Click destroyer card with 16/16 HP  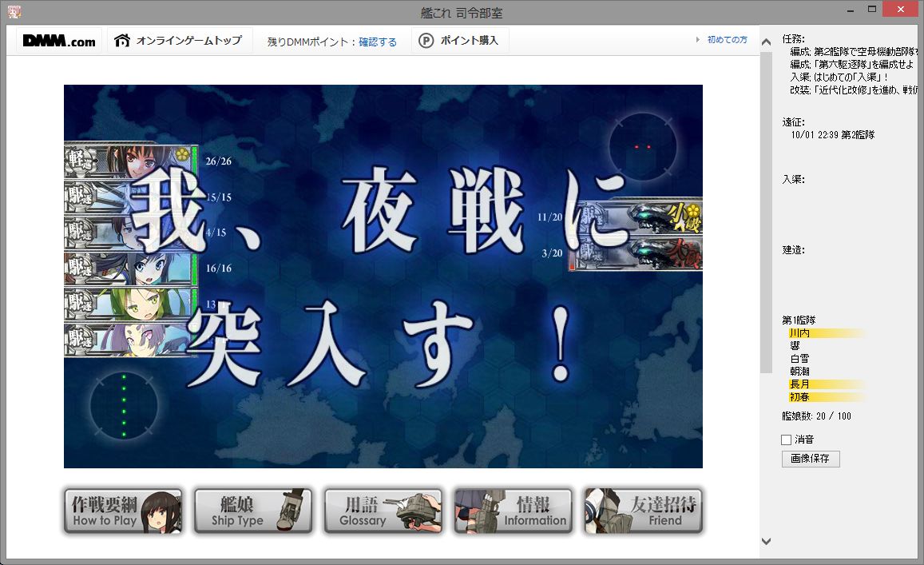point(130,269)
